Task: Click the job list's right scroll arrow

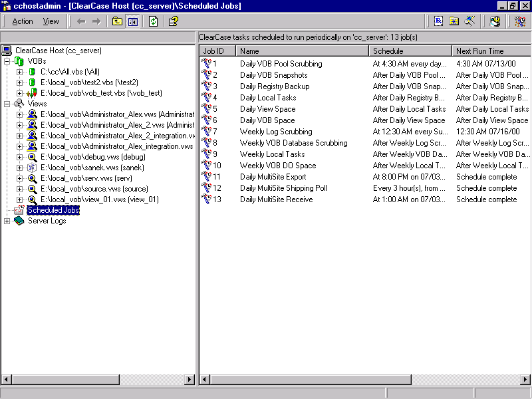Action: 525,379
